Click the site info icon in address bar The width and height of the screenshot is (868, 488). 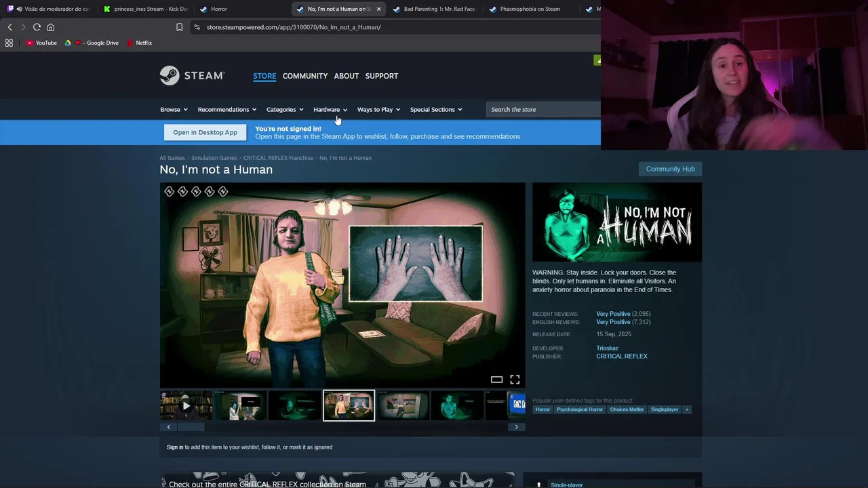click(197, 27)
